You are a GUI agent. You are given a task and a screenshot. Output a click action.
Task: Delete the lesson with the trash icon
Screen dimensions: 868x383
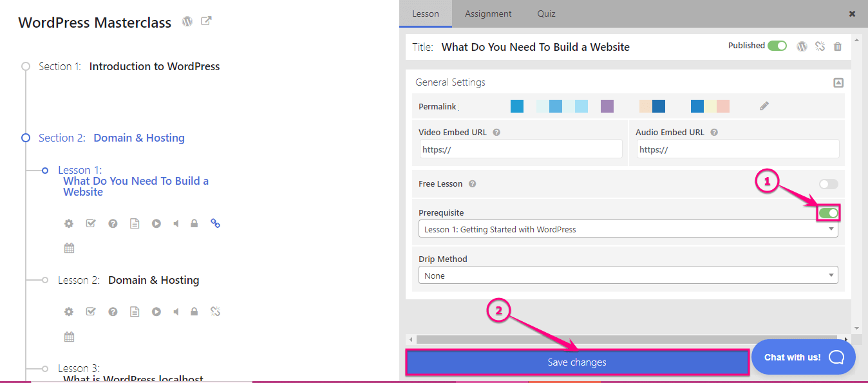pyautogui.click(x=838, y=46)
